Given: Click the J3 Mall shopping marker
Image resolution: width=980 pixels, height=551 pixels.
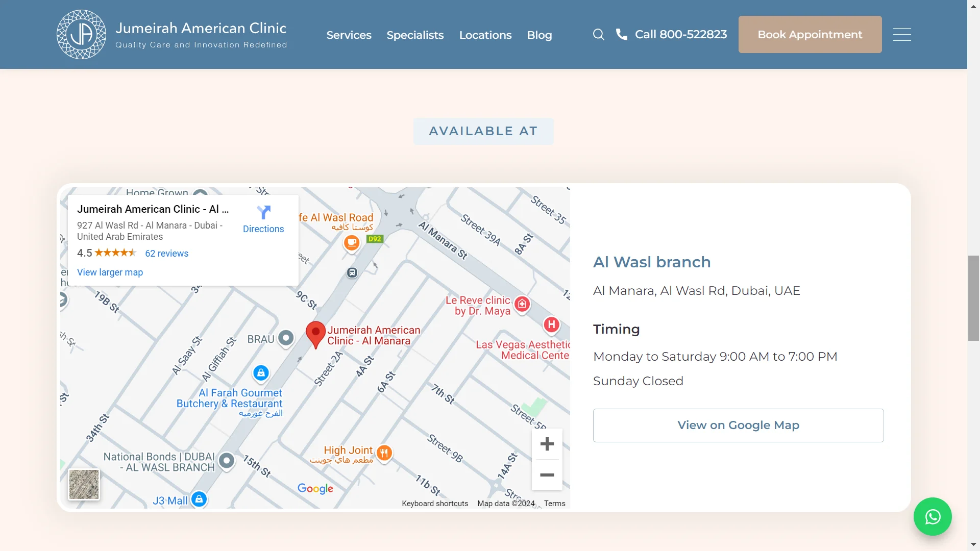Looking at the screenshot, I should point(199,499).
